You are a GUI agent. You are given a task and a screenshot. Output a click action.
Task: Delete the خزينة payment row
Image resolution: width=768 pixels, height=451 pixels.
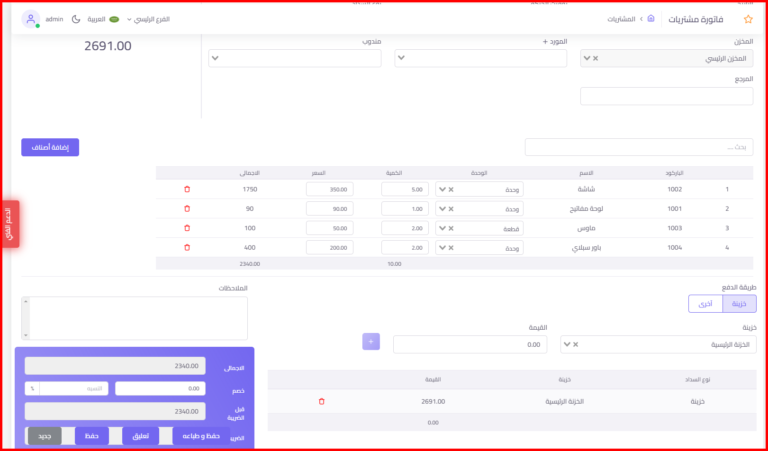tap(321, 401)
